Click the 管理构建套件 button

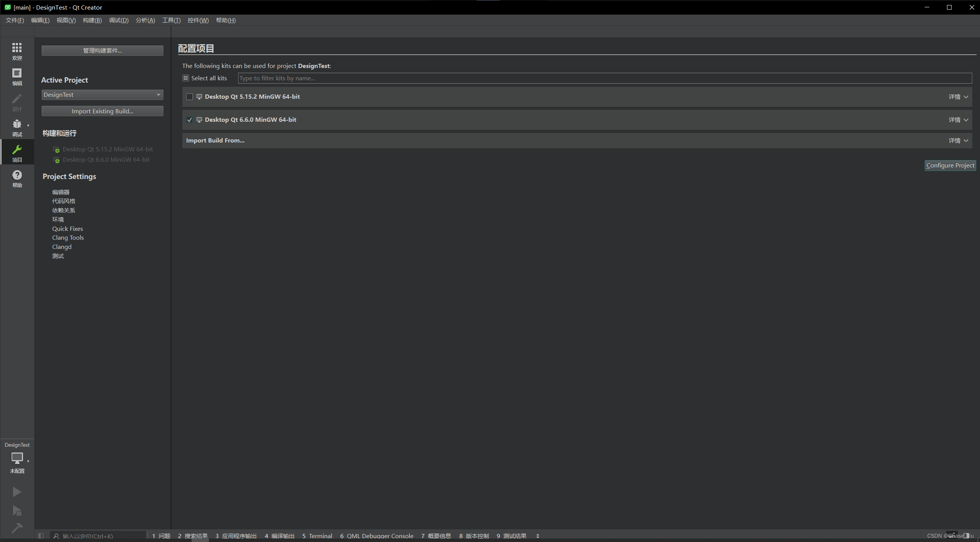102,51
